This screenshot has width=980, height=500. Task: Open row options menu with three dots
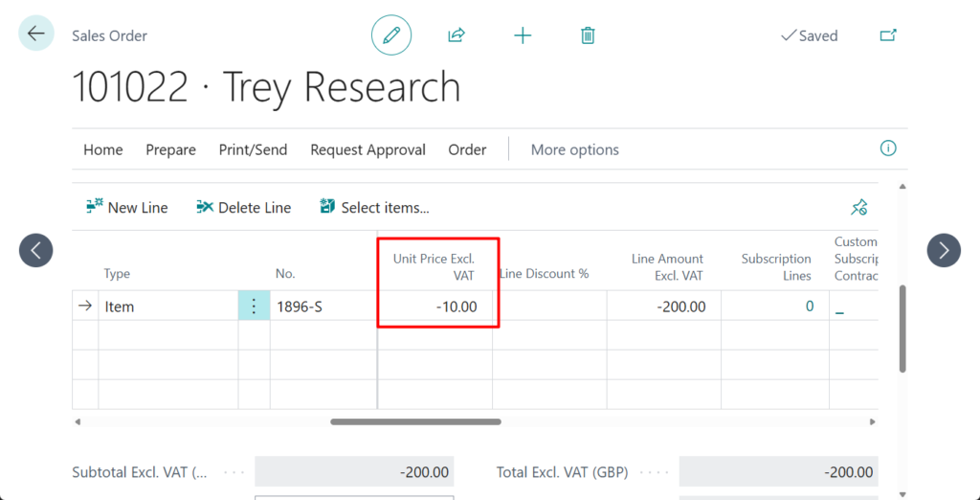[254, 307]
